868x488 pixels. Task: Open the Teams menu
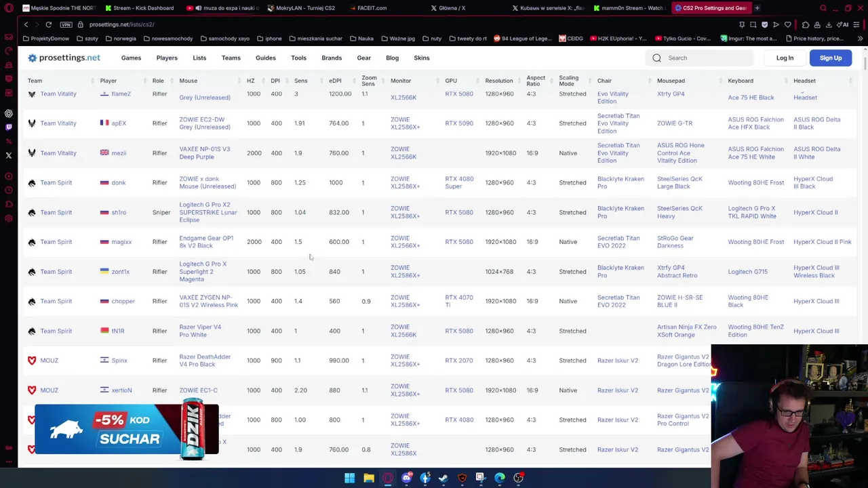pyautogui.click(x=231, y=58)
